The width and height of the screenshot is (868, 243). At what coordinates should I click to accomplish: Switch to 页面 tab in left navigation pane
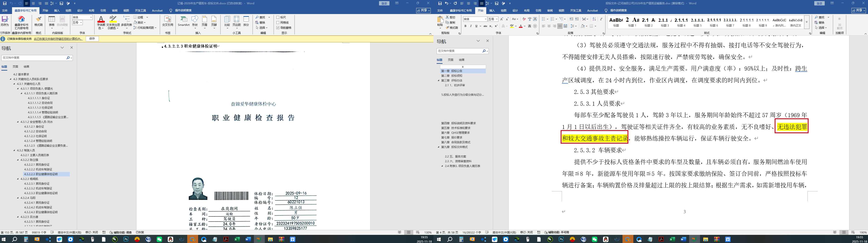click(x=15, y=67)
